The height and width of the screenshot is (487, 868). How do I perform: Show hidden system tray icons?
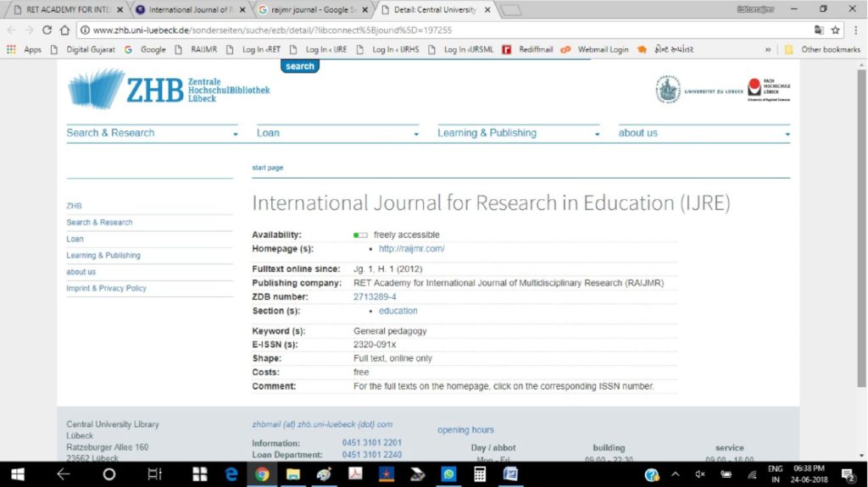[676, 474]
